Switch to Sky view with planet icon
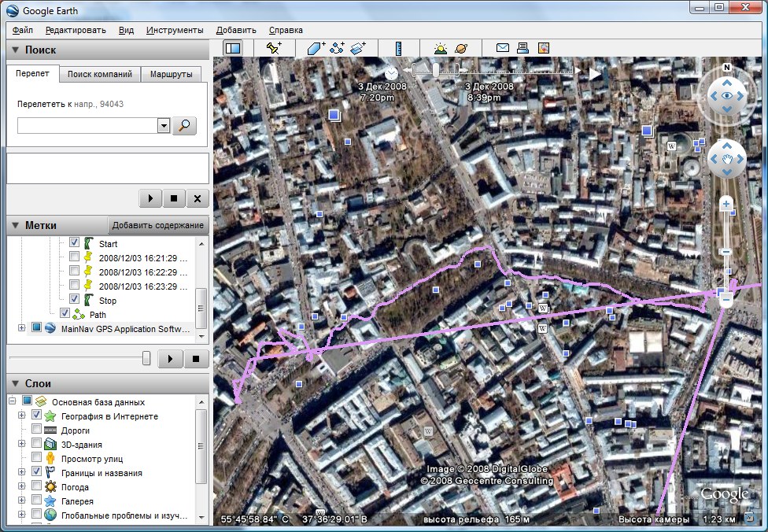This screenshot has height=532, width=768. (x=461, y=48)
